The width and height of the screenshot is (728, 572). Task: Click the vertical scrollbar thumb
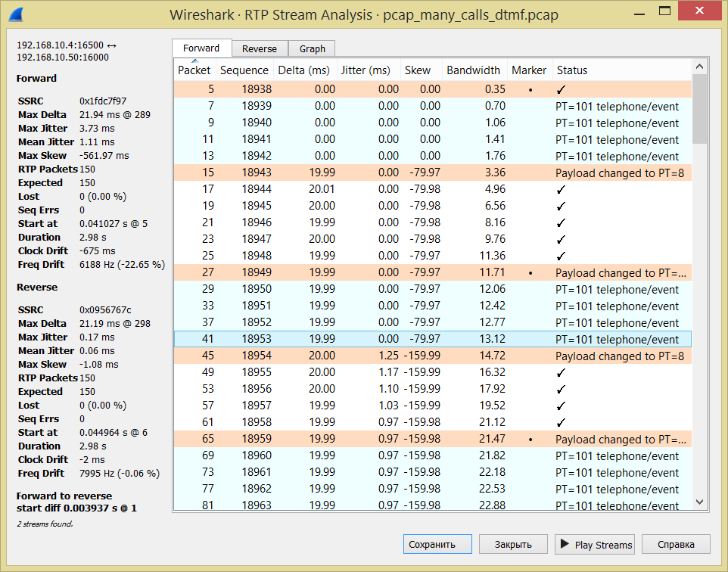pyautogui.click(x=700, y=110)
